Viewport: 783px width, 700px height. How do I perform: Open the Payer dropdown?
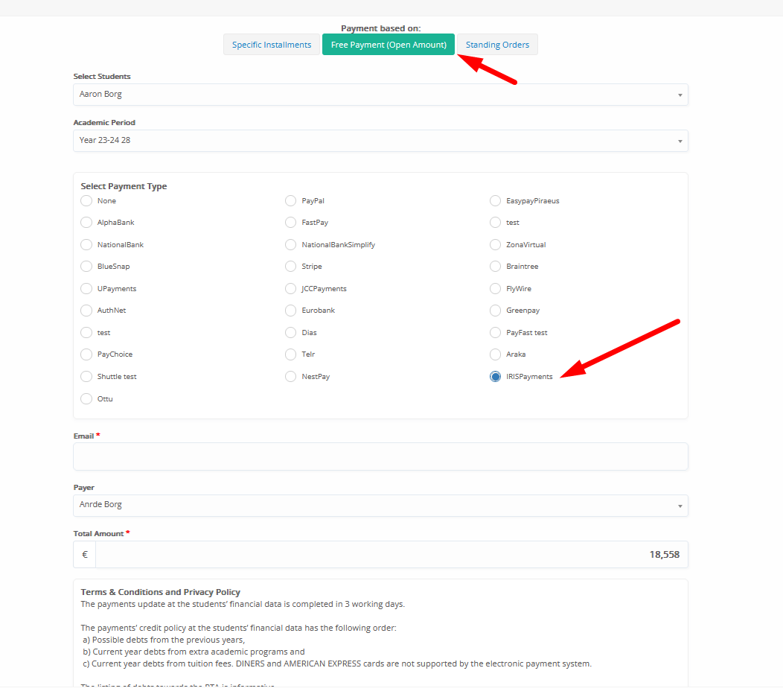pos(380,505)
